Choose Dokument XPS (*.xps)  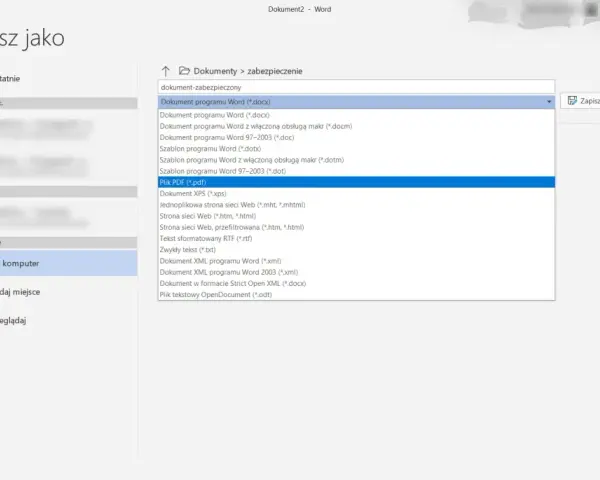[x=356, y=194]
